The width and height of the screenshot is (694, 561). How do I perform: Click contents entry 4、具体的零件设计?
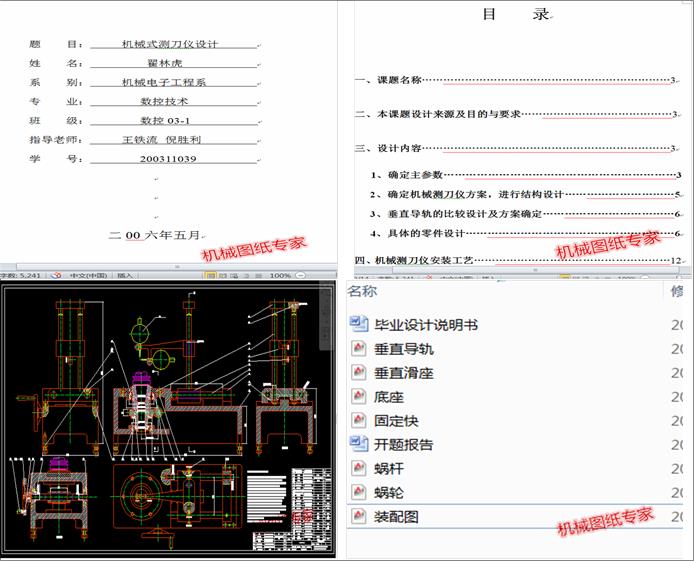tap(526, 233)
